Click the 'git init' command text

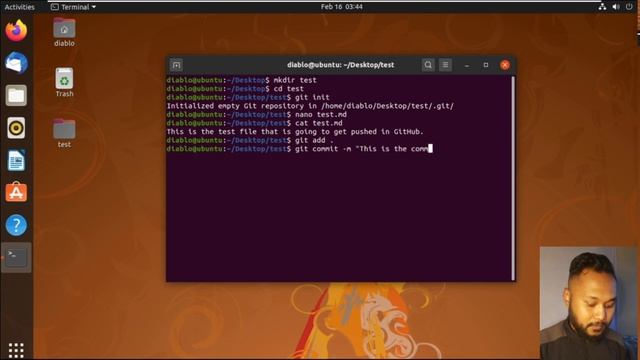pos(312,97)
